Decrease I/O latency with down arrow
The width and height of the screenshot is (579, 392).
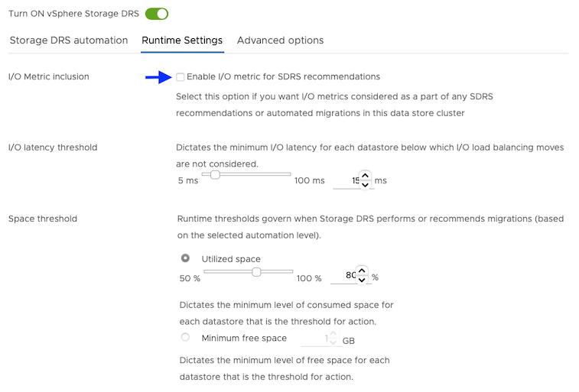[x=365, y=185]
